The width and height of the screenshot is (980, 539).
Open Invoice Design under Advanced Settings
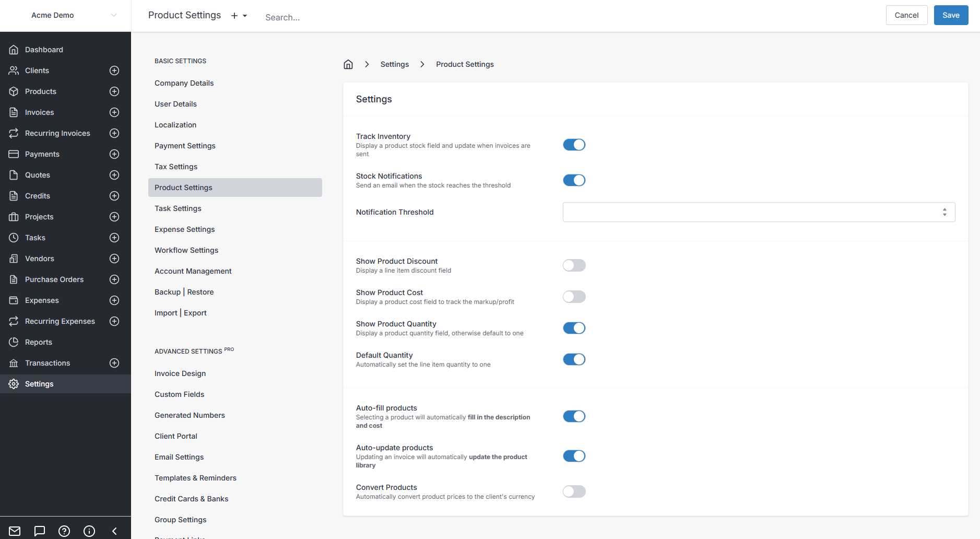180,373
